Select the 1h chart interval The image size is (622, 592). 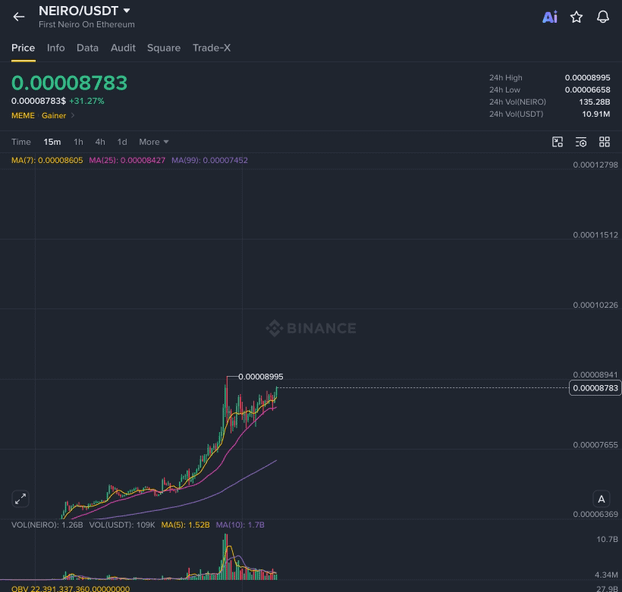79,142
